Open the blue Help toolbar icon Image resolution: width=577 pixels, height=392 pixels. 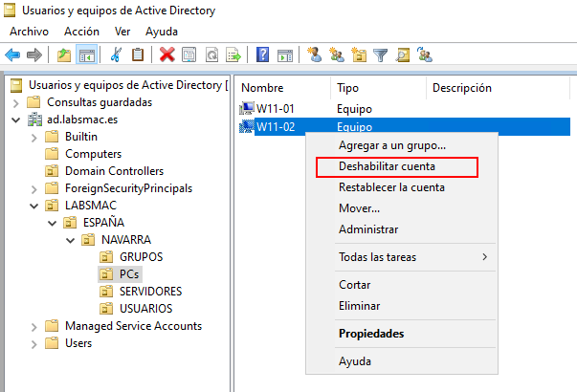click(x=261, y=54)
